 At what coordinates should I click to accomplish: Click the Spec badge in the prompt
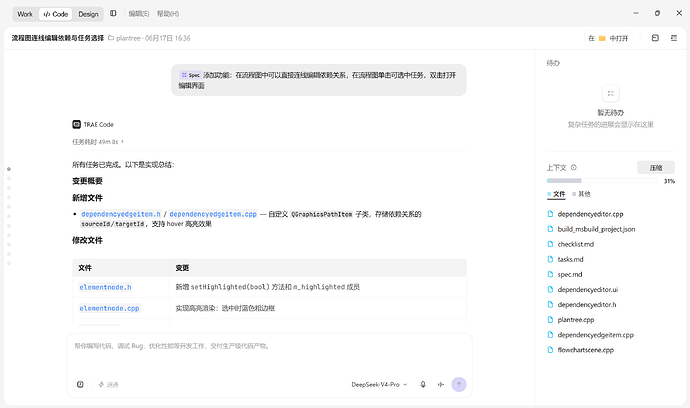coord(191,75)
